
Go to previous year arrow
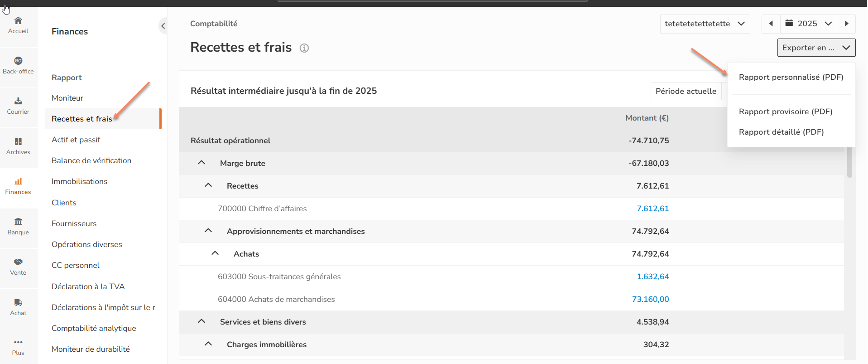771,24
